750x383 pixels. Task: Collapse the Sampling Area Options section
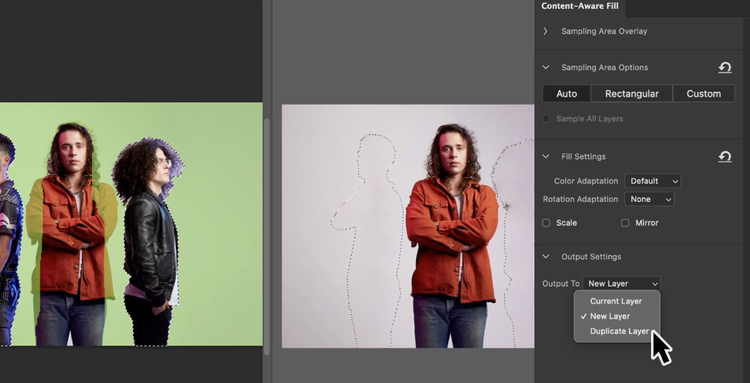click(546, 67)
